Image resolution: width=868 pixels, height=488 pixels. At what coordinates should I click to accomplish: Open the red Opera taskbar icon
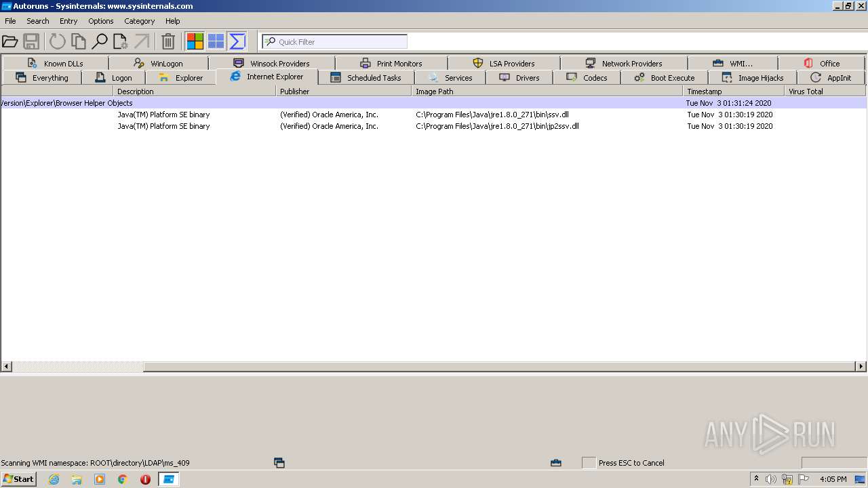(145, 479)
